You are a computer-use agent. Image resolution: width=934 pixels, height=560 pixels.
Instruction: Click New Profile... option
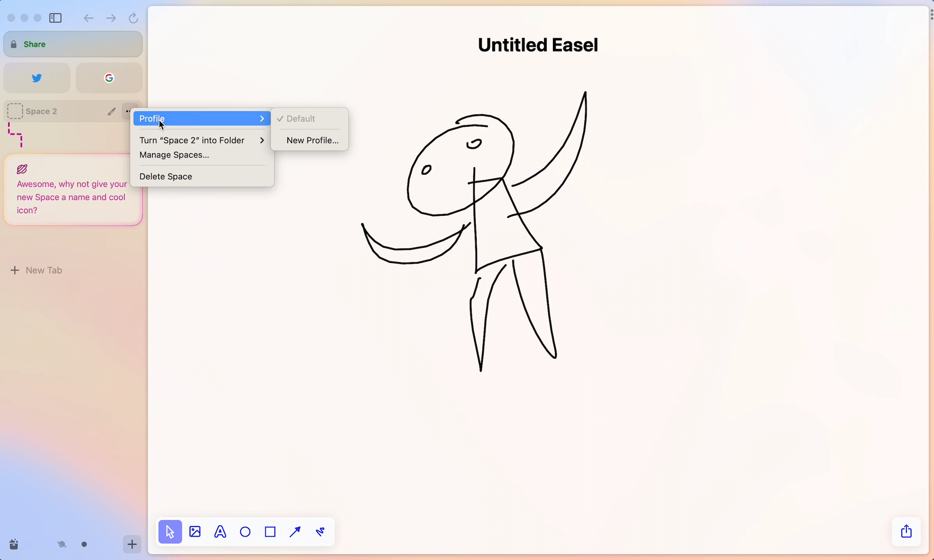[x=312, y=140]
